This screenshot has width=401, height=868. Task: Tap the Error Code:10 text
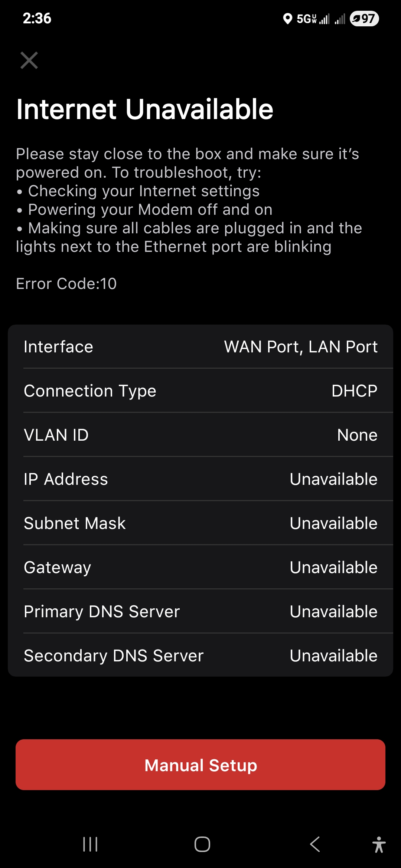click(x=66, y=284)
